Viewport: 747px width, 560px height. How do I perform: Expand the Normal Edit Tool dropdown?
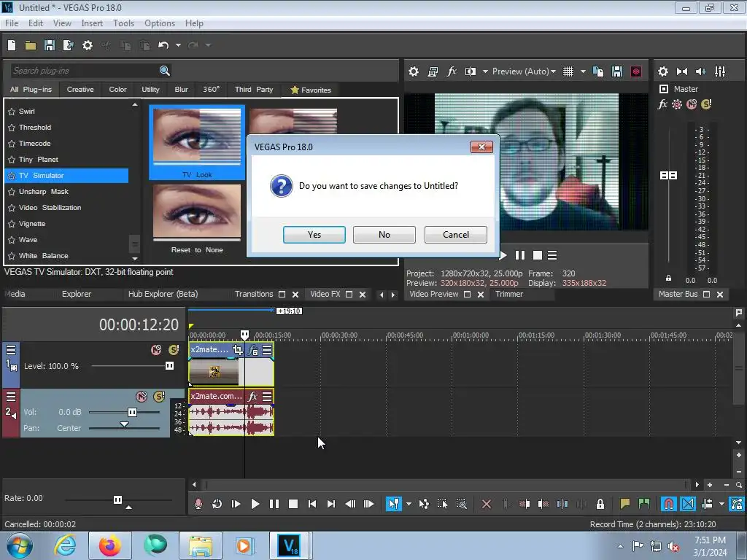(409, 504)
